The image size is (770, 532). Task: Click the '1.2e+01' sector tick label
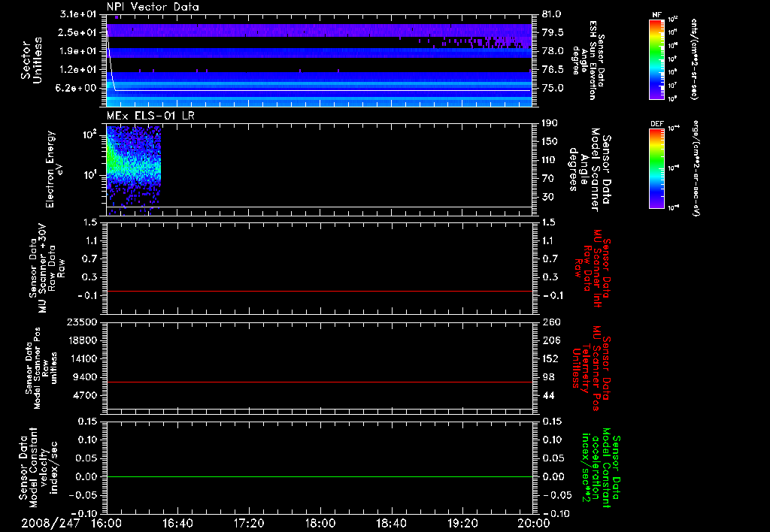78,70
